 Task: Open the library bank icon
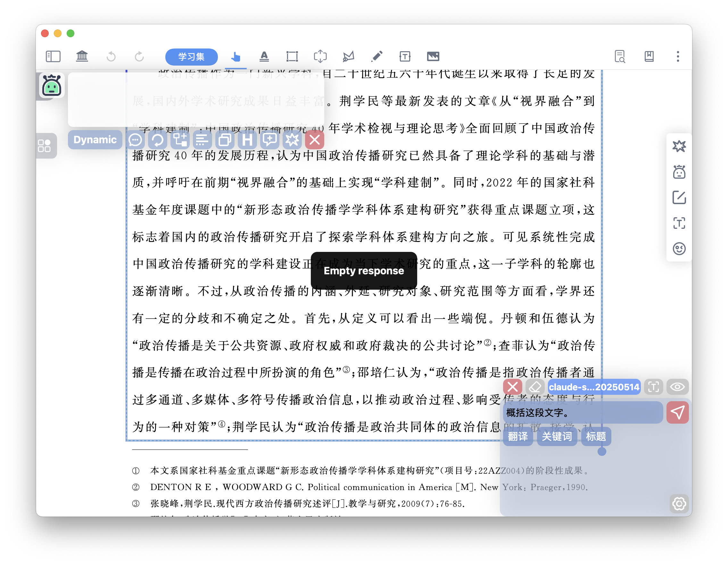pos(82,56)
